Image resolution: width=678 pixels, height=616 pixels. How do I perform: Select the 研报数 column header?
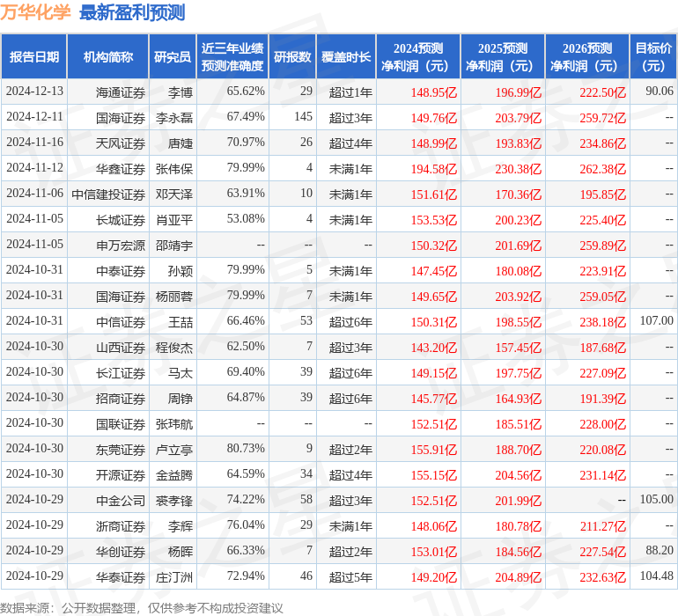coord(292,56)
